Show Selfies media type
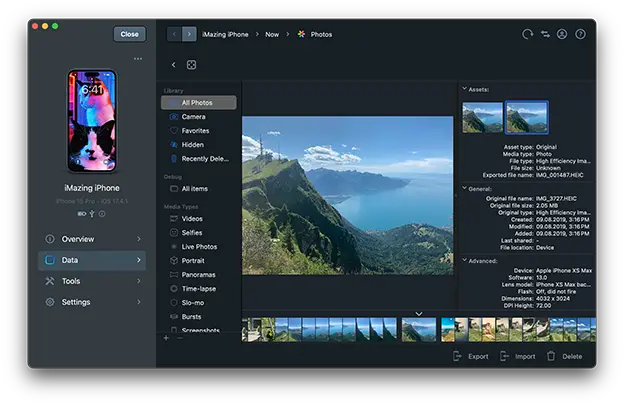Viewport: 624px width, 405px height. pyautogui.click(x=199, y=233)
